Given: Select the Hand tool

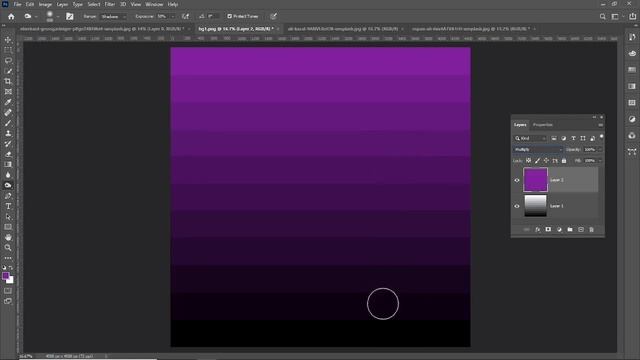Looking at the screenshot, I should click(8, 238).
